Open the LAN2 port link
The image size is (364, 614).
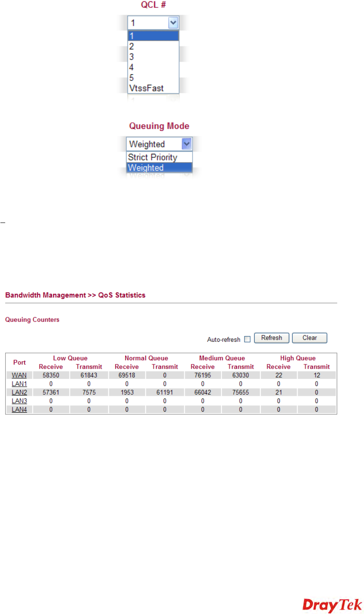(19, 392)
